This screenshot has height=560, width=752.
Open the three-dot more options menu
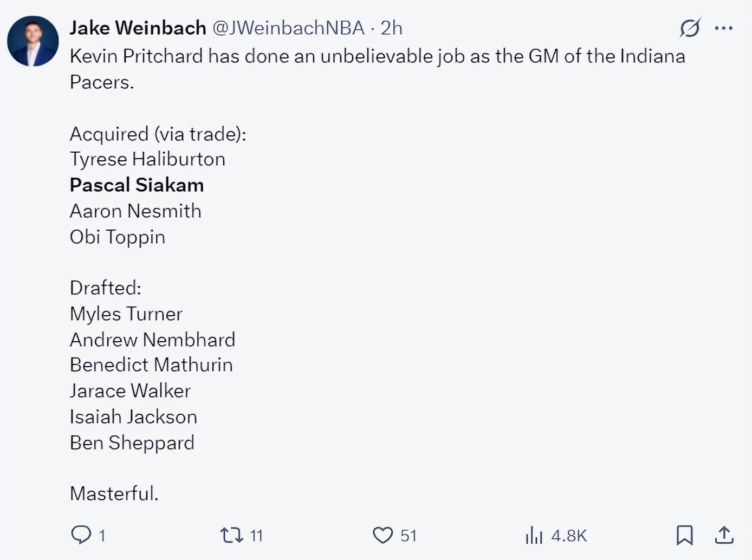(x=724, y=28)
